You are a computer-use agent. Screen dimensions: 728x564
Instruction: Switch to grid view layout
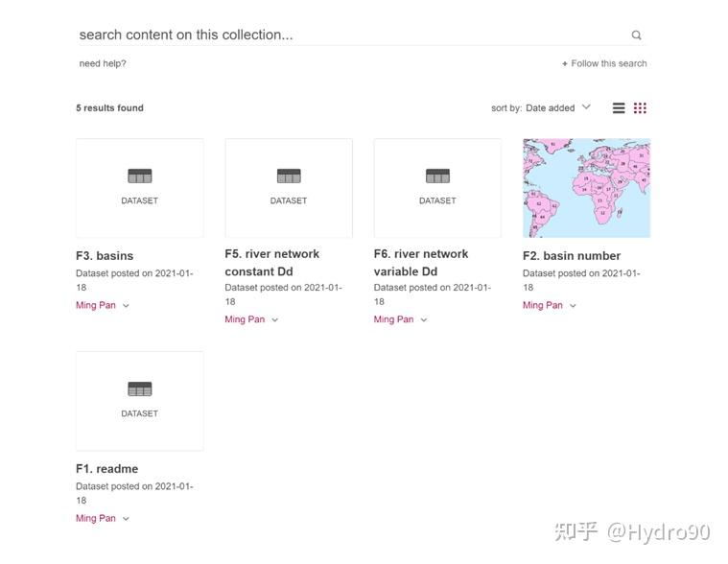tap(640, 108)
